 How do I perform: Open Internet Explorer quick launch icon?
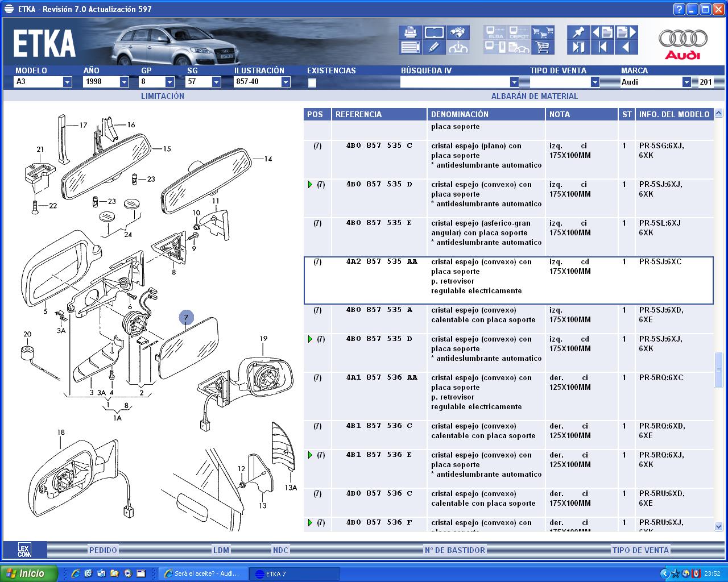pyautogui.click(x=75, y=573)
